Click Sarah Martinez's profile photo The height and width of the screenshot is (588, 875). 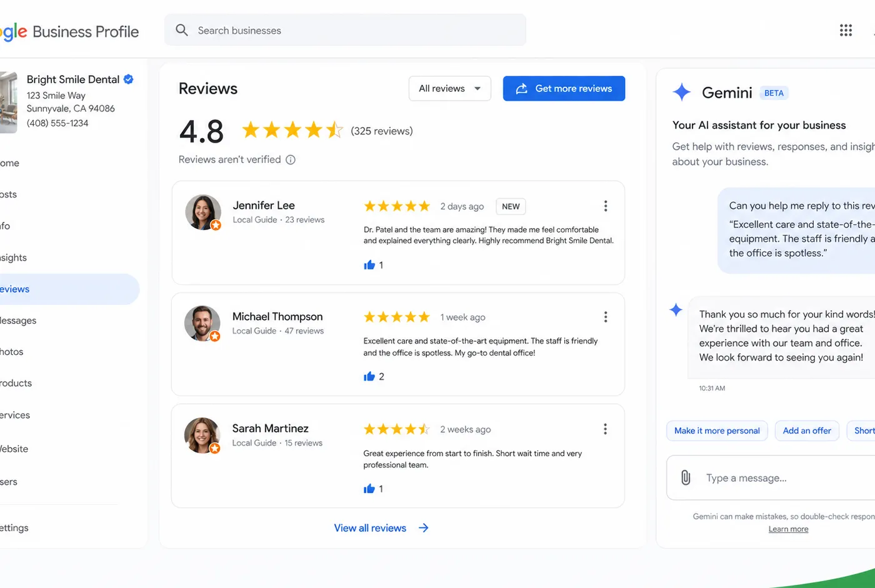coord(202,436)
